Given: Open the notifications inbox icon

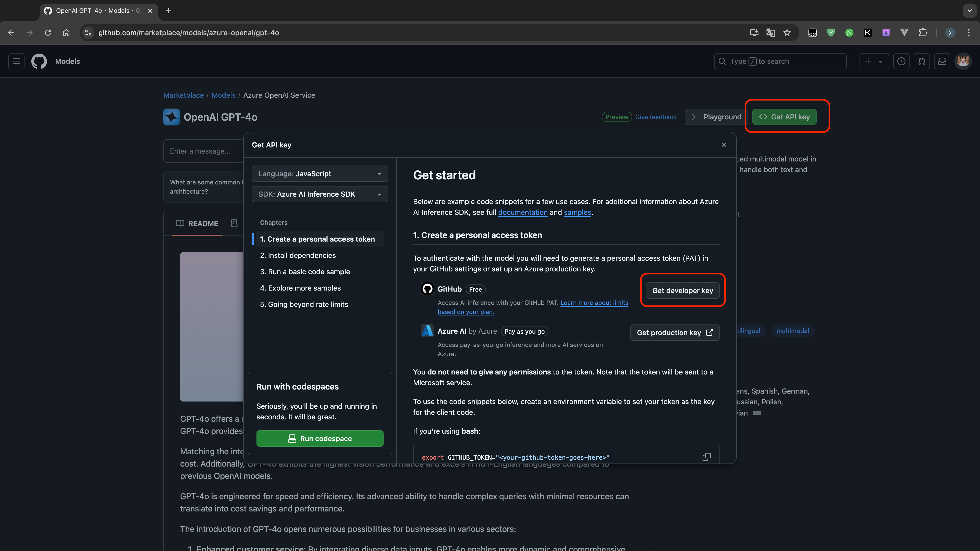Looking at the screenshot, I should point(942,61).
